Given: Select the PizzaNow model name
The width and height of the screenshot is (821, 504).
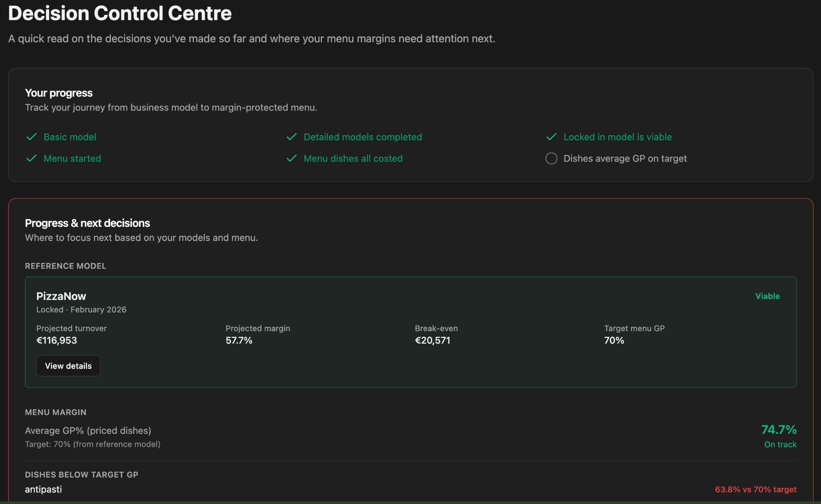Looking at the screenshot, I should coord(61,296).
